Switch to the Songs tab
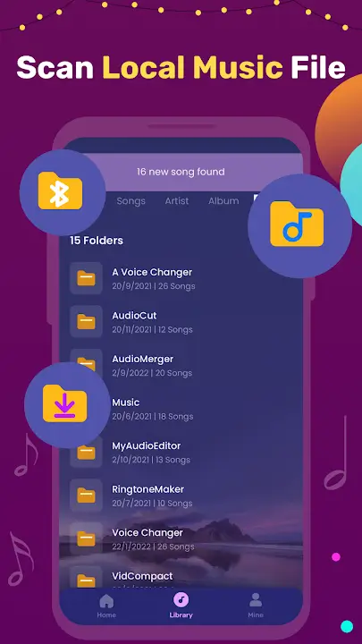 [x=130, y=201]
